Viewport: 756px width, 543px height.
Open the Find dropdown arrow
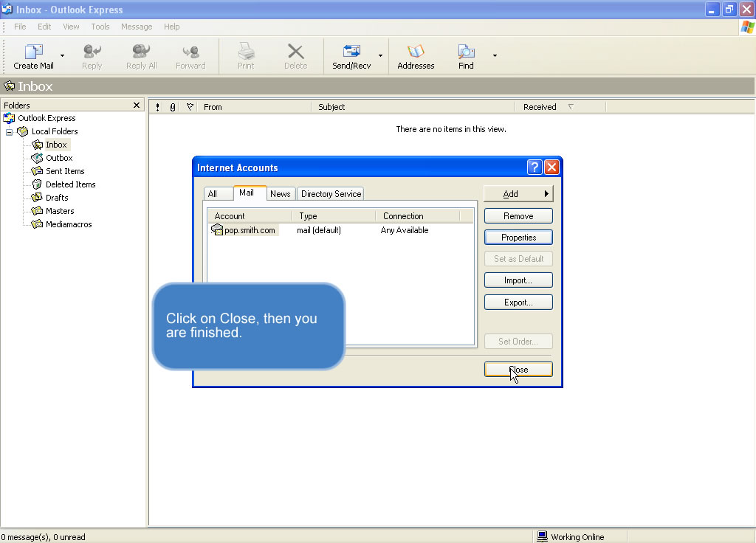[x=495, y=55]
